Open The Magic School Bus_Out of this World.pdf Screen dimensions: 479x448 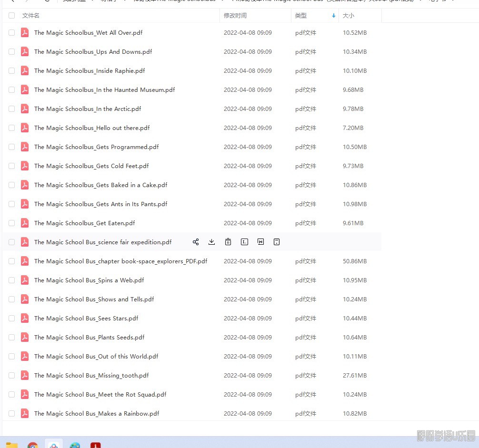click(x=96, y=357)
